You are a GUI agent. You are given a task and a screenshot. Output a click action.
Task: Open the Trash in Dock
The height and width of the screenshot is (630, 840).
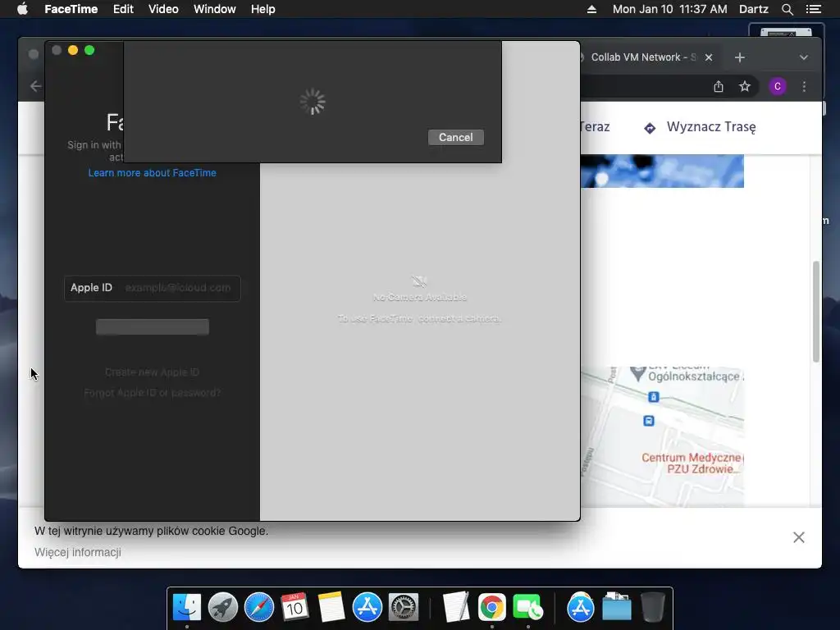point(652,607)
